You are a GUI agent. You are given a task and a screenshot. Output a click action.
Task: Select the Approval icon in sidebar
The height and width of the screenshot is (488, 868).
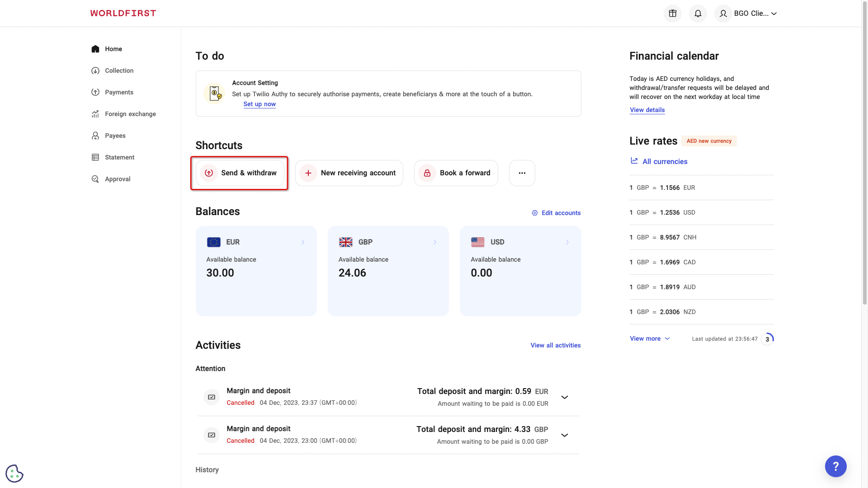(x=95, y=179)
